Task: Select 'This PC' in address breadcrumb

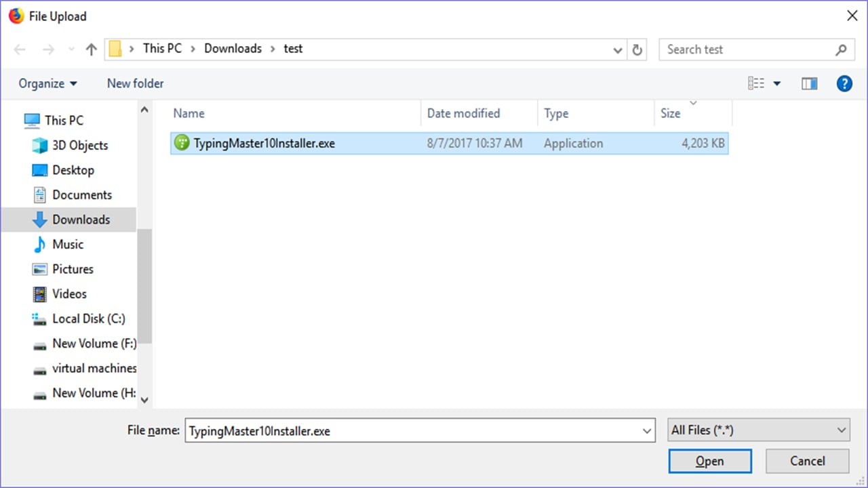Action: [x=162, y=49]
